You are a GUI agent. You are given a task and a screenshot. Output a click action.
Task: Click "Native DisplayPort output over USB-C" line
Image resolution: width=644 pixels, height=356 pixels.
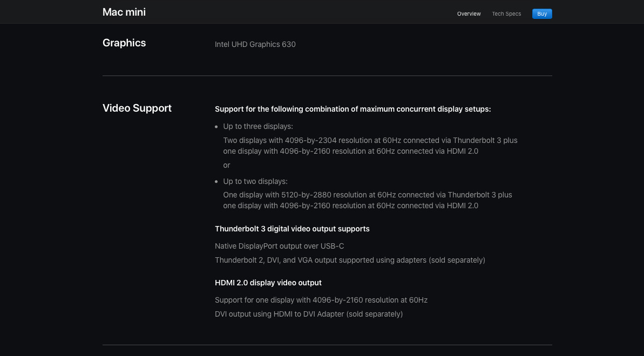[x=279, y=247]
